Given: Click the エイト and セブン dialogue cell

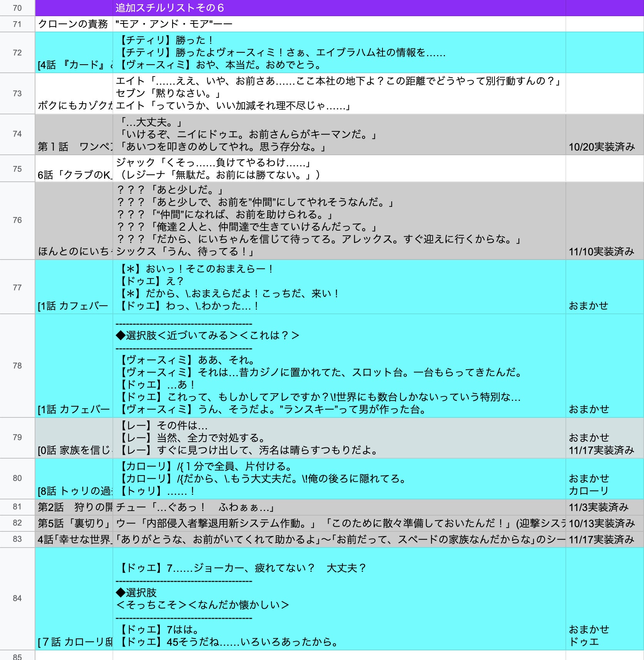Looking at the screenshot, I should [339, 93].
